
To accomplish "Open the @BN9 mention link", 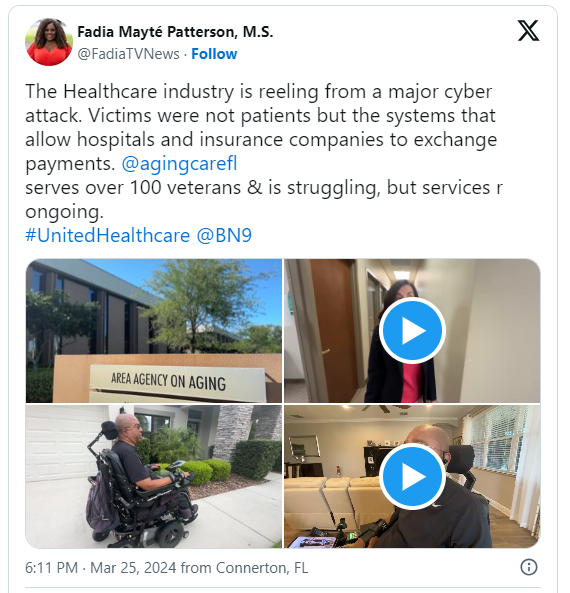I will (x=224, y=235).
